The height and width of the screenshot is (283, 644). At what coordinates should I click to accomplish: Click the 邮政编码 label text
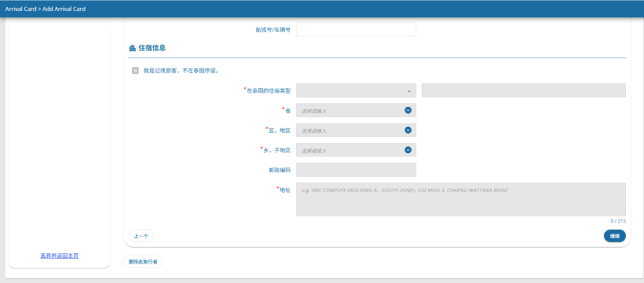(280, 171)
